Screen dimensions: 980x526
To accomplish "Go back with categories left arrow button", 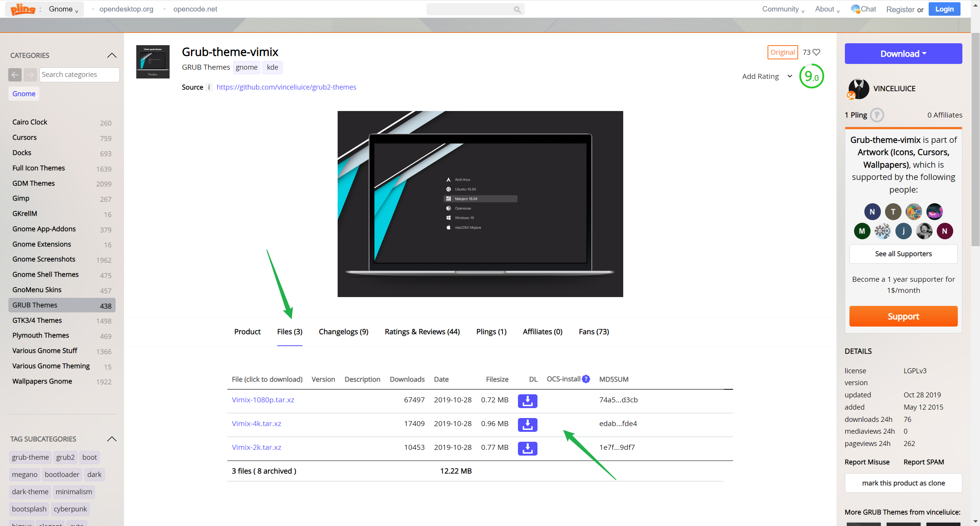I will [15, 75].
